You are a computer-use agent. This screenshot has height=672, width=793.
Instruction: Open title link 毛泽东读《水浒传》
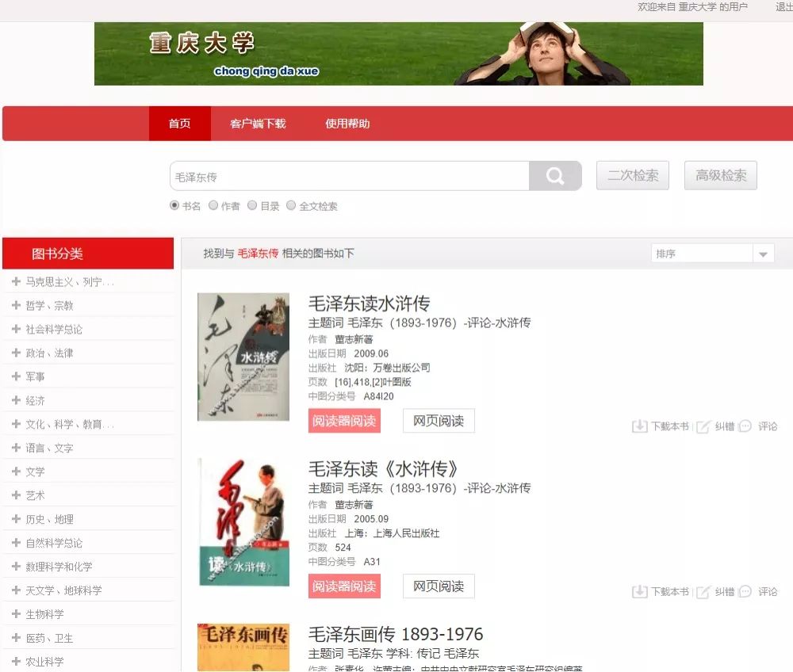(x=383, y=469)
